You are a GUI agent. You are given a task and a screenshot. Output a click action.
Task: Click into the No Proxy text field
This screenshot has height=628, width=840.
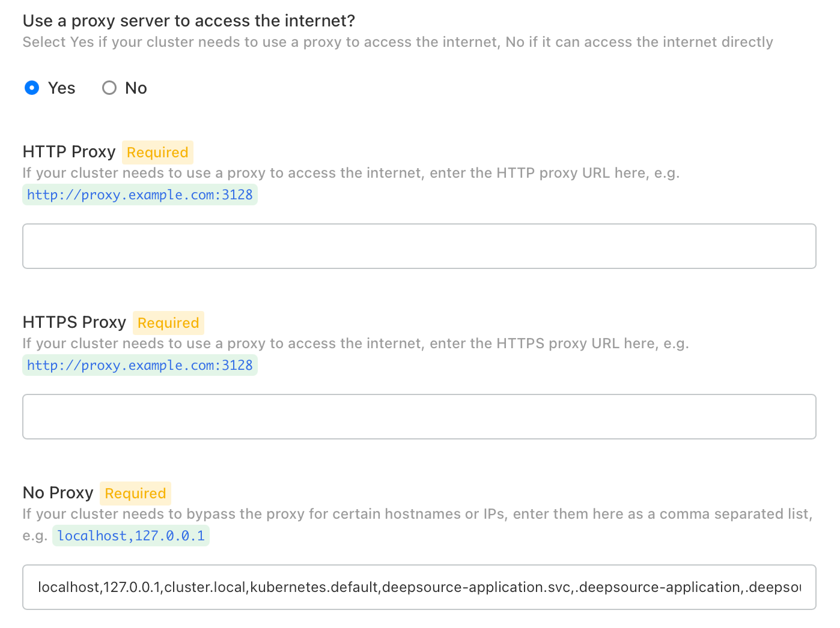point(419,587)
